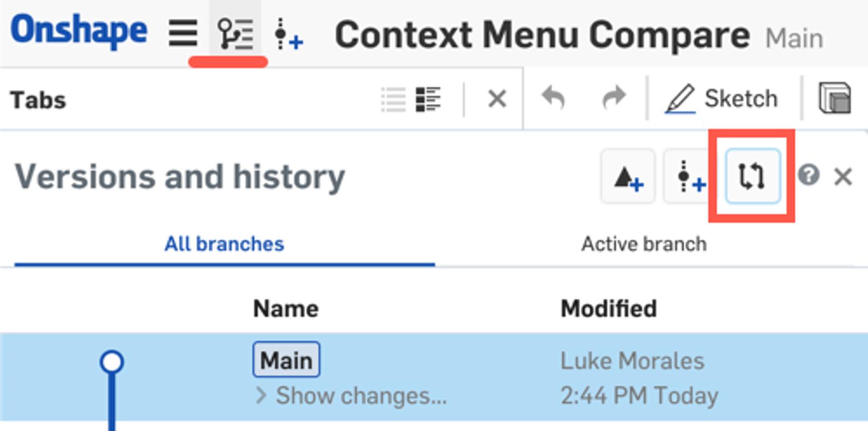Click the Main branch graph node circle

coord(112,362)
